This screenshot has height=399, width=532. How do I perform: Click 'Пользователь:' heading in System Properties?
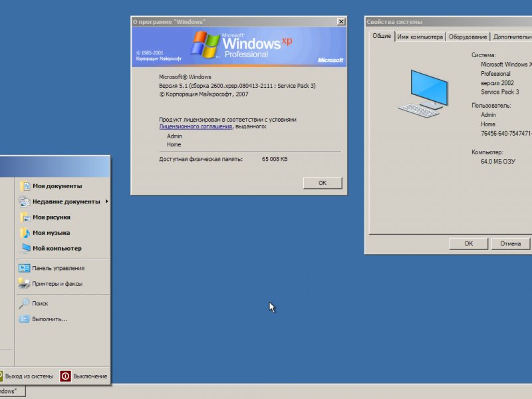pos(491,106)
